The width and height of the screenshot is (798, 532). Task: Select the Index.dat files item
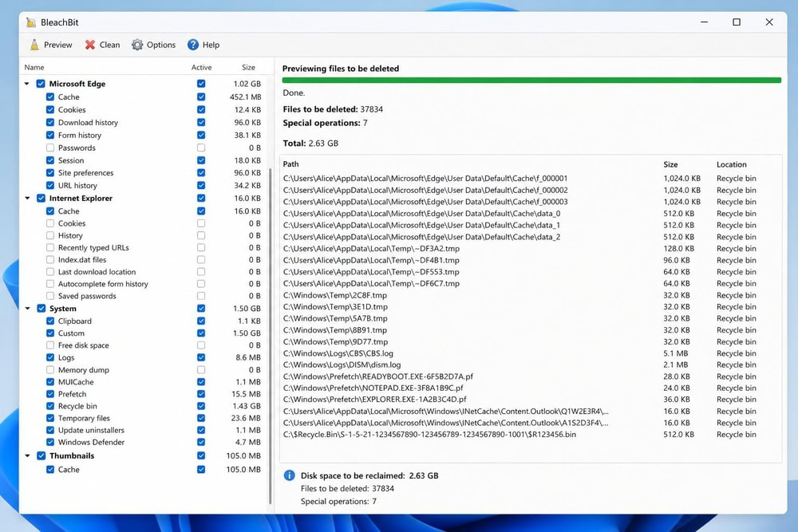[x=82, y=260]
